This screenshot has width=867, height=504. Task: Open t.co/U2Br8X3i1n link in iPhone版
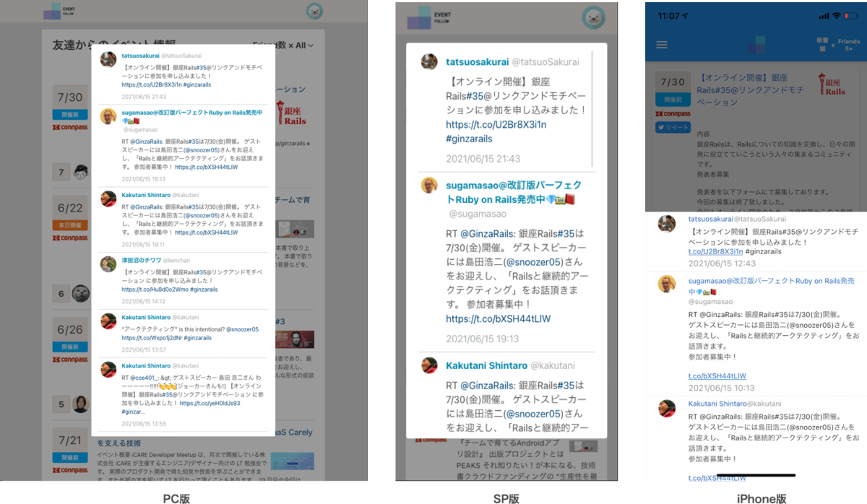click(x=717, y=251)
